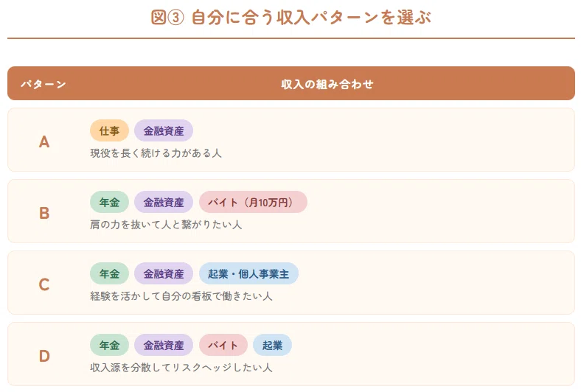
Task: Select the pattern D letter label
Action: tap(44, 356)
